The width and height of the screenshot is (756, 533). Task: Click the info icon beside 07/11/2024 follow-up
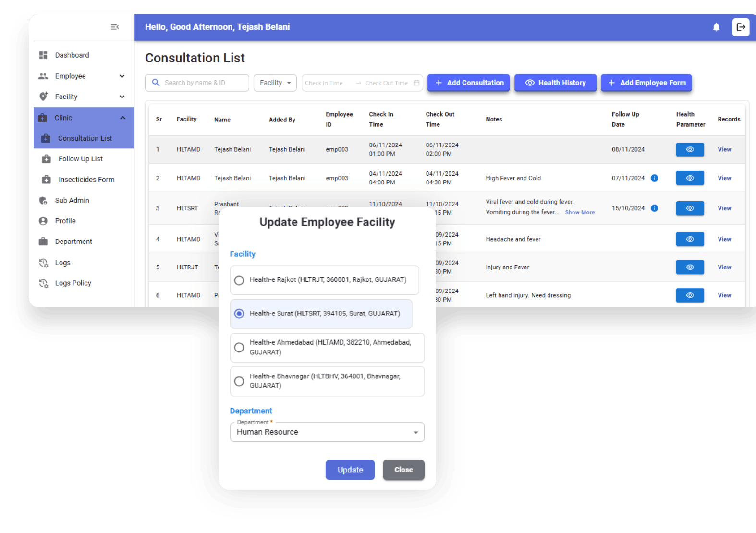[654, 178]
